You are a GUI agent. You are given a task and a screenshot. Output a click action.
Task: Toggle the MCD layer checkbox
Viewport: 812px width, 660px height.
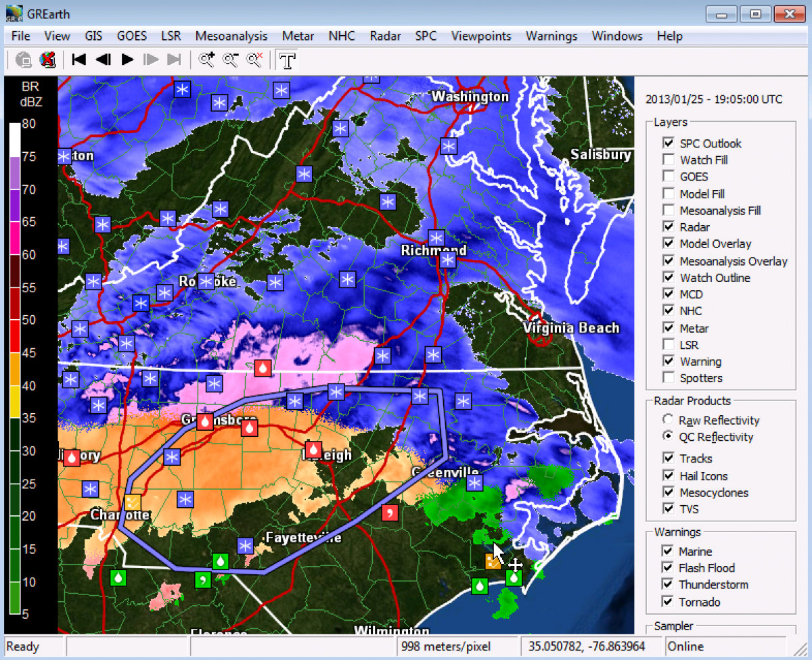click(x=669, y=295)
